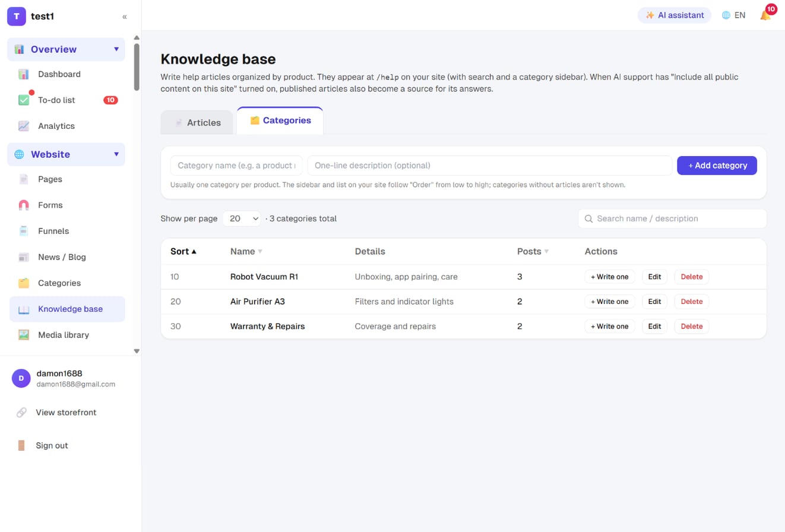The image size is (785, 532).
Task: Click the Knowledge base book icon
Action: click(24, 309)
